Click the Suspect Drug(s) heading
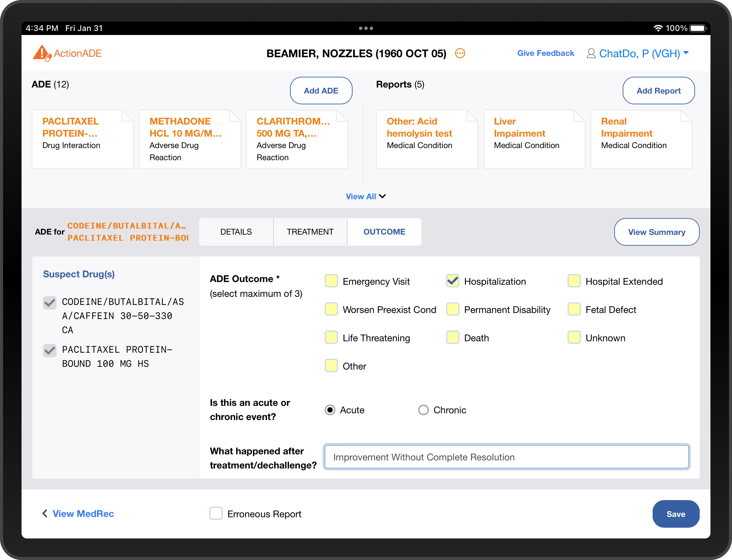The width and height of the screenshot is (732, 560). (x=79, y=274)
